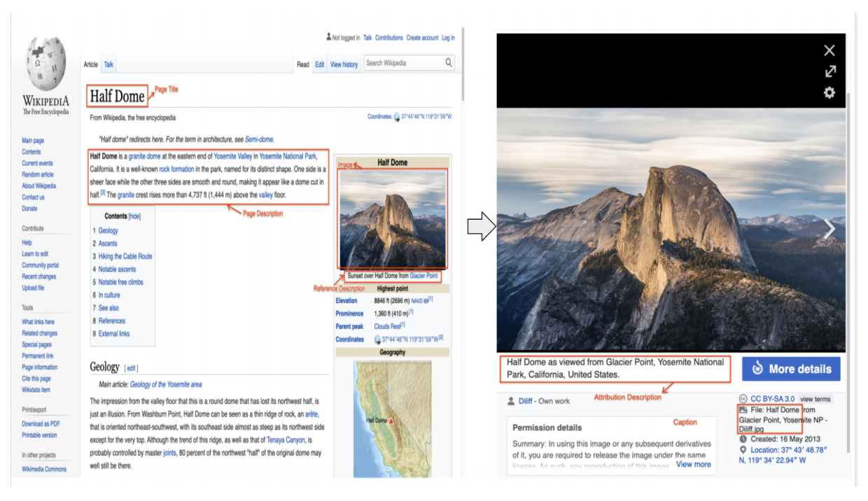Jump to Hiking the Cable Route section
Image resolution: width=868 pixels, height=501 pixels.
click(125, 256)
